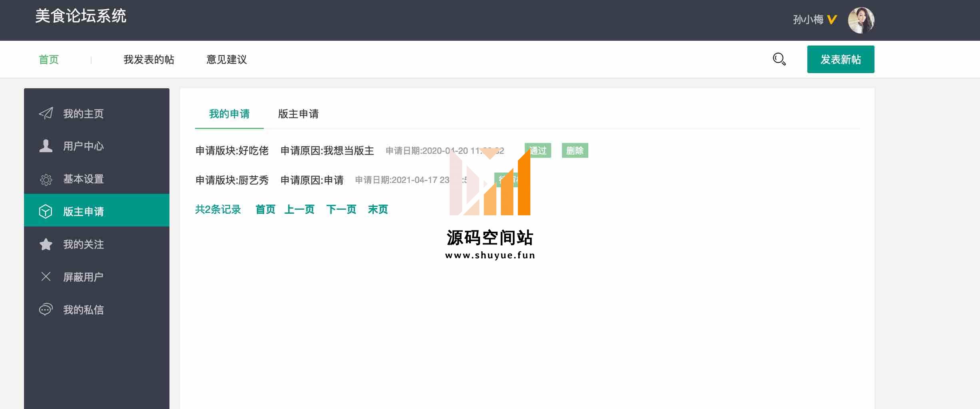Open 我的关注 in the sidebar

tap(97, 244)
